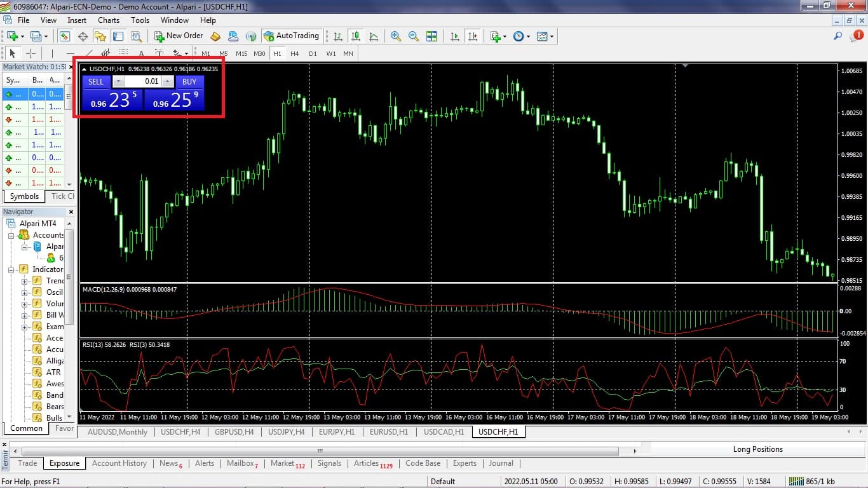868x488 pixels.
Task: Open the Strategy Tester icon
Action: [x=135, y=36]
